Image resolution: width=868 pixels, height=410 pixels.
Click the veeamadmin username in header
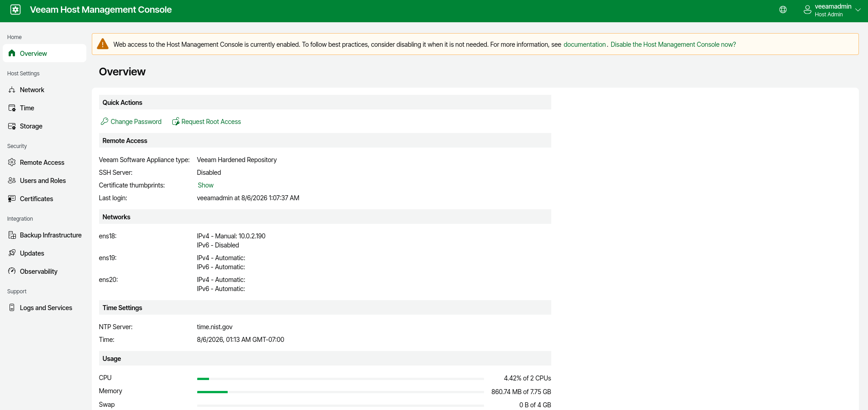(833, 6)
